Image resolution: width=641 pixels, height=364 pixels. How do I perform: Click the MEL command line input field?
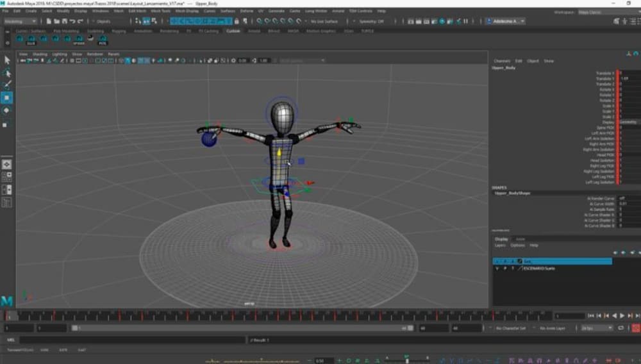click(x=132, y=340)
